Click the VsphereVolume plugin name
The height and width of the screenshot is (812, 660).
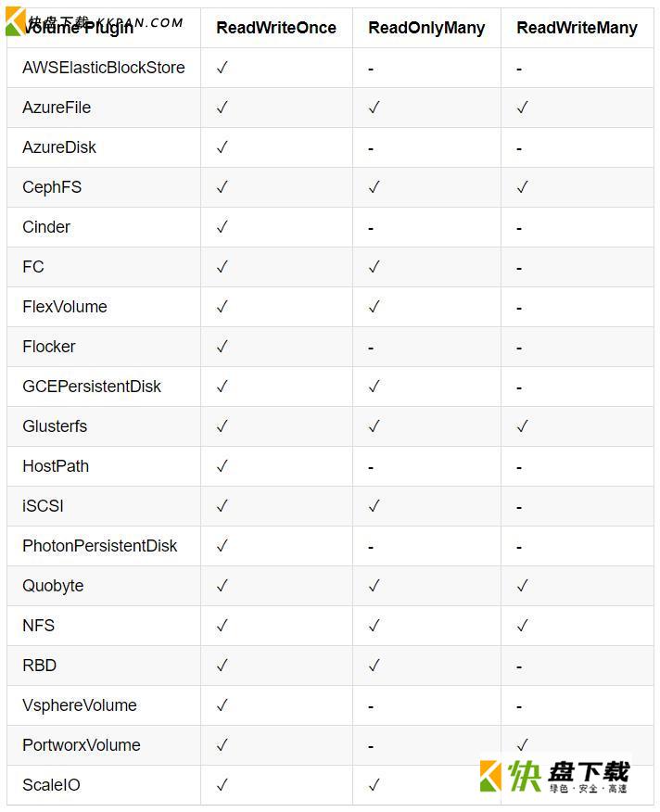[x=80, y=705]
